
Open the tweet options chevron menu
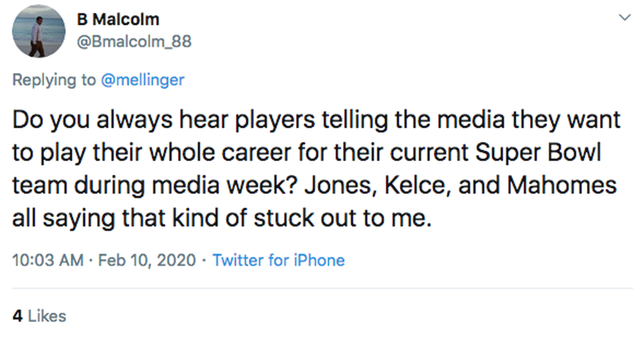coord(624,18)
